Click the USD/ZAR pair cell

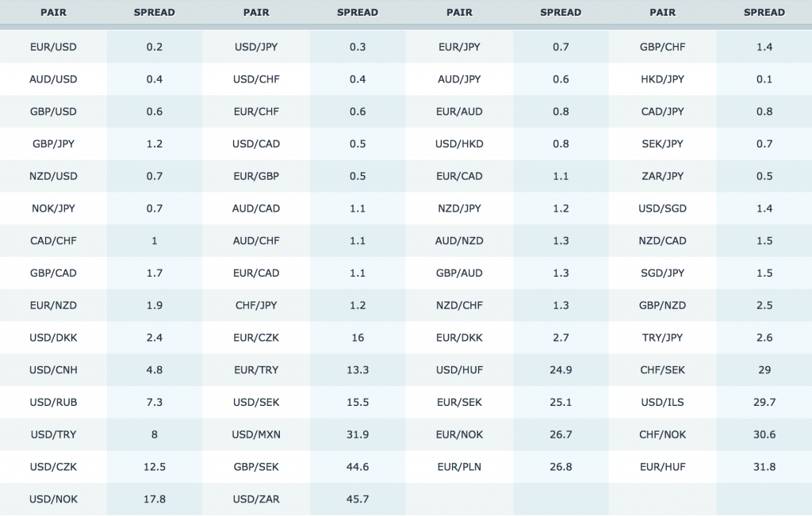[x=256, y=499]
